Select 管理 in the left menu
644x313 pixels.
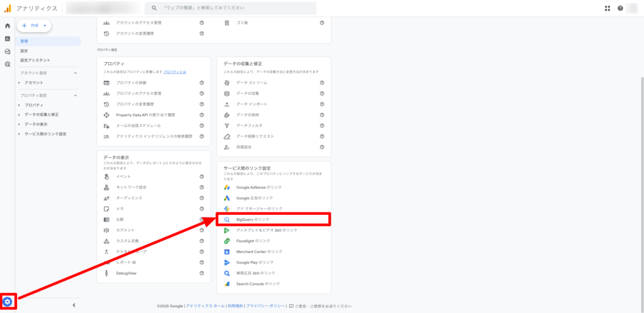pyautogui.click(x=25, y=41)
